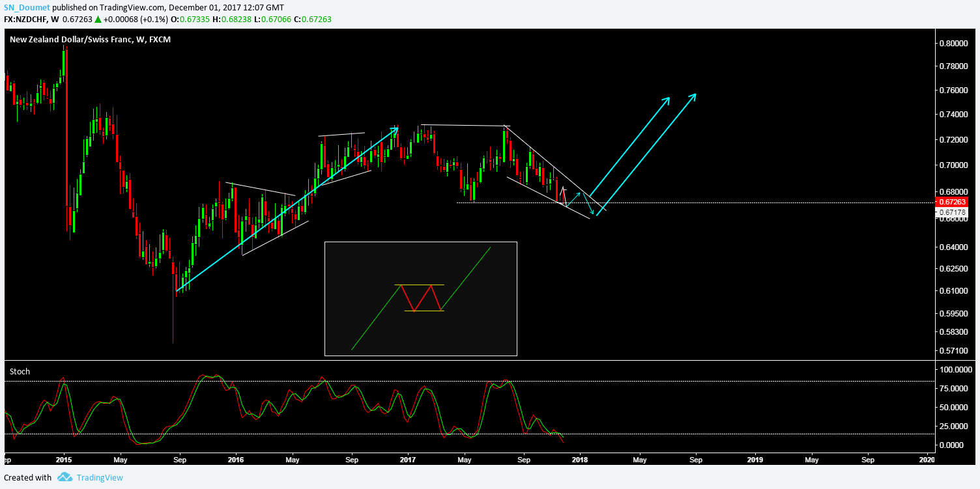This screenshot has height=489, width=980.
Task: Click the 2016 label on time axis
Action: 236,460
